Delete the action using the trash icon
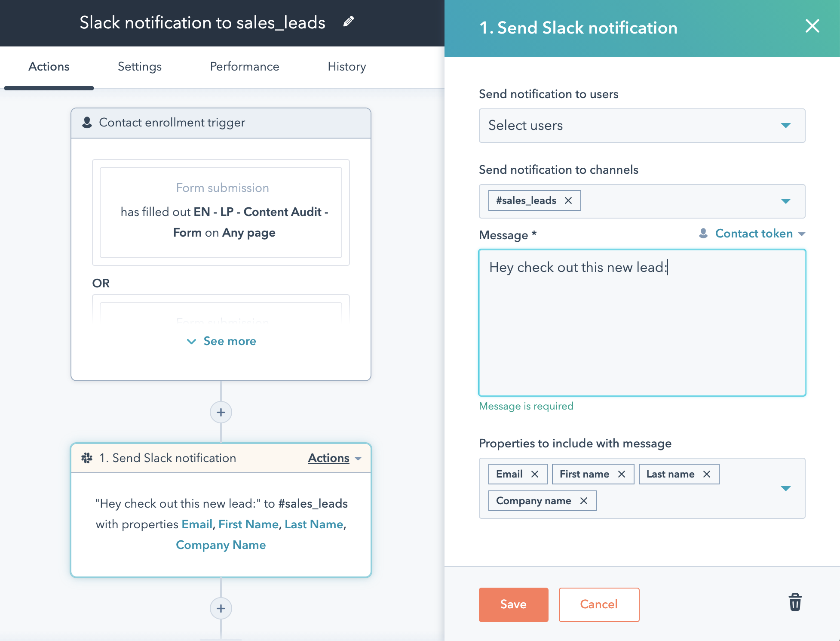Viewport: 840px width, 641px height. point(794,602)
